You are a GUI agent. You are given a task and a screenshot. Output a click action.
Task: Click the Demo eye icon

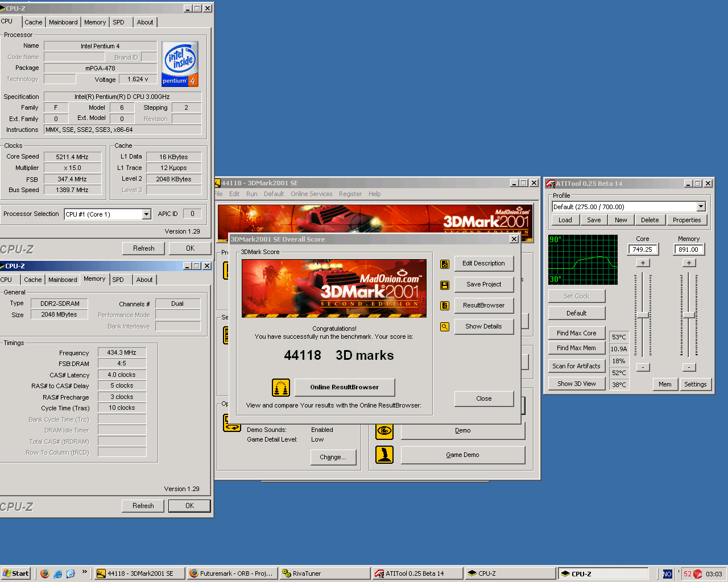384,431
